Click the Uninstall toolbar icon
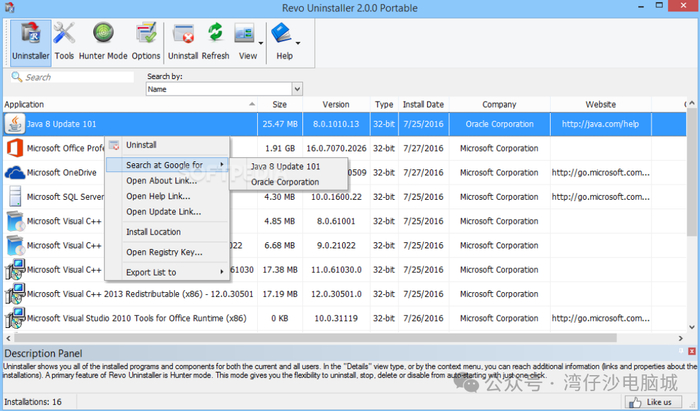The image size is (700, 411). 183,42
